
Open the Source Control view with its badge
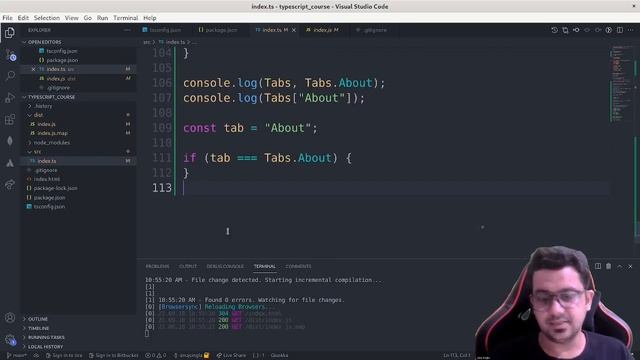[x=11, y=55]
